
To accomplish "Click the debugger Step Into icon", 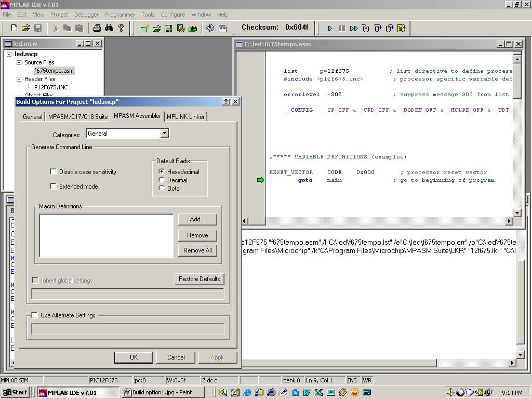I will pos(366,28).
